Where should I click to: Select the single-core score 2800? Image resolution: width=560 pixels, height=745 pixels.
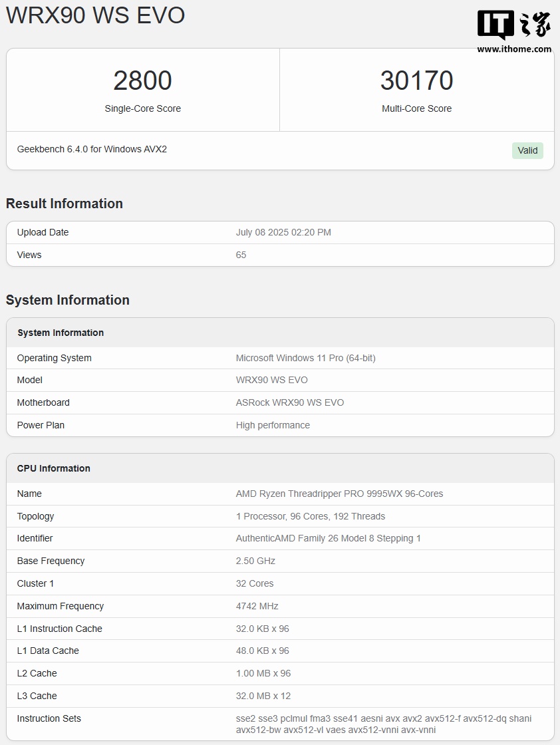click(142, 81)
